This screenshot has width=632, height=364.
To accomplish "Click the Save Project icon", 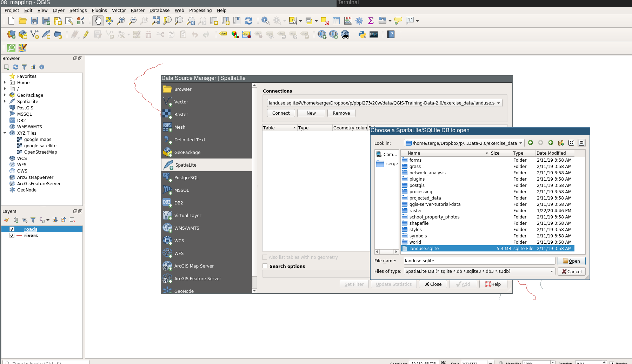I will (34, 21).
